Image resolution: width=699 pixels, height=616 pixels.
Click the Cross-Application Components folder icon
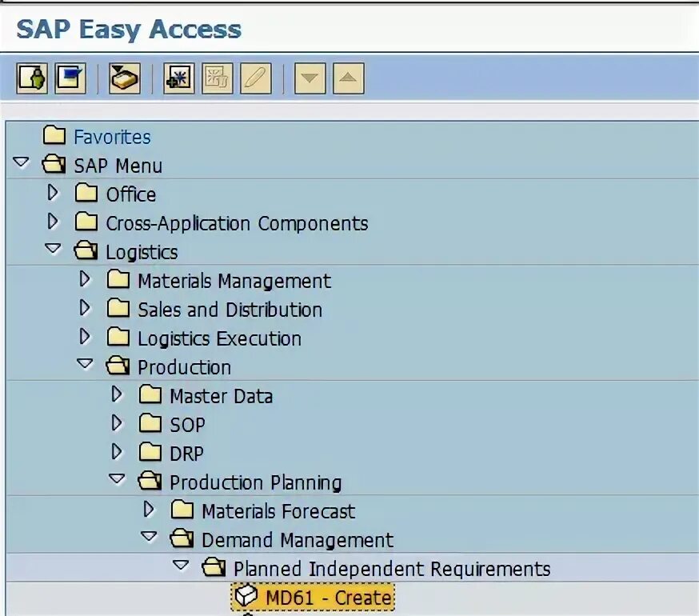click(86, 222)
